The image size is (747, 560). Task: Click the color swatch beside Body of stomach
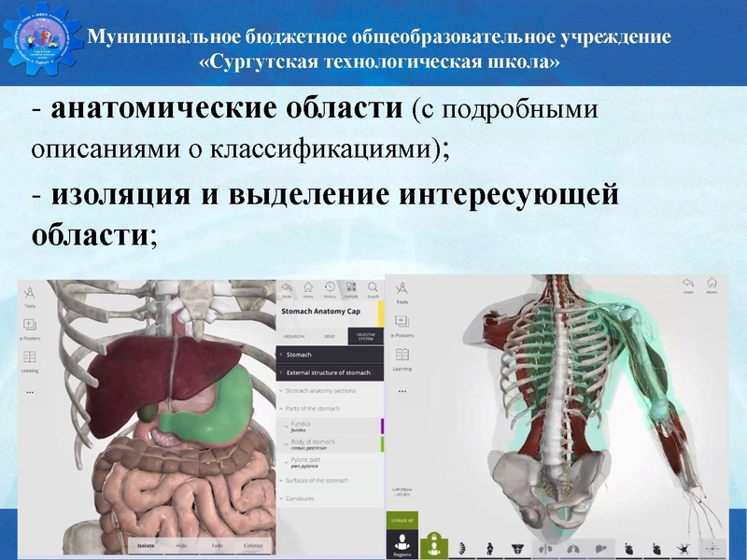point(381,444)
